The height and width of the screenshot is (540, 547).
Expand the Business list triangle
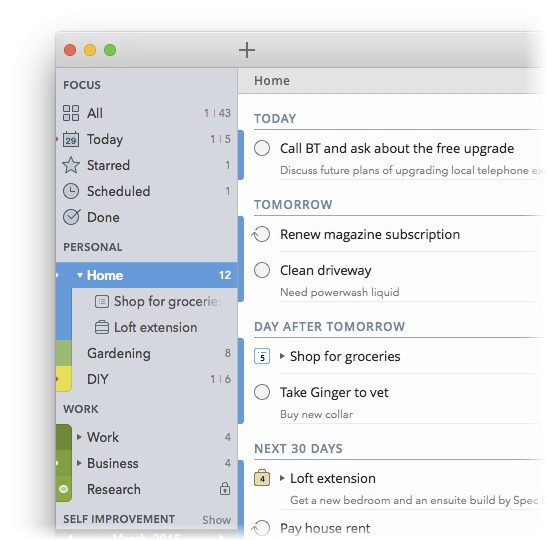coord(79,463)
